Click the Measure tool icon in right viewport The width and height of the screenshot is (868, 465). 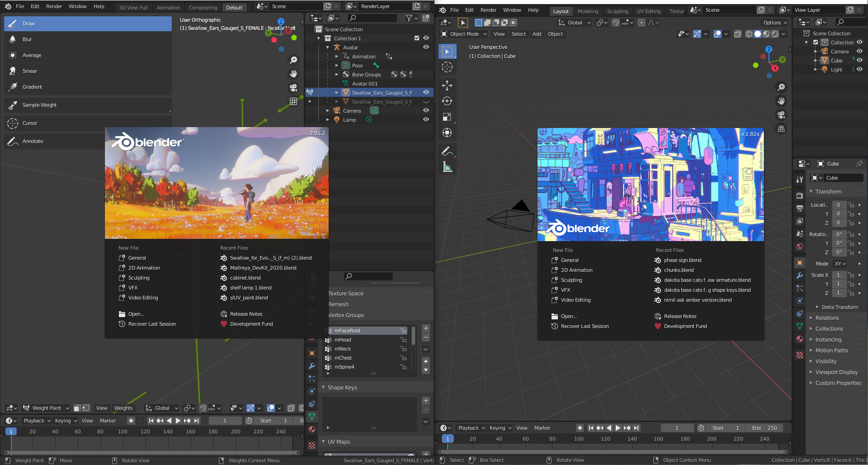447,167
